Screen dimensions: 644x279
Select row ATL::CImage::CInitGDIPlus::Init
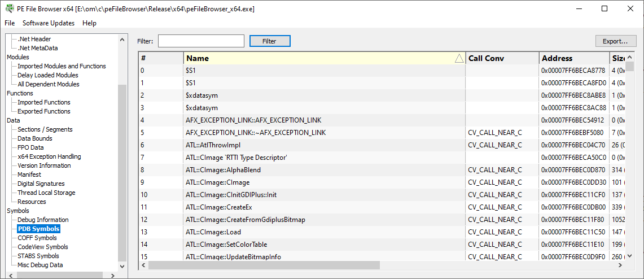382,195
